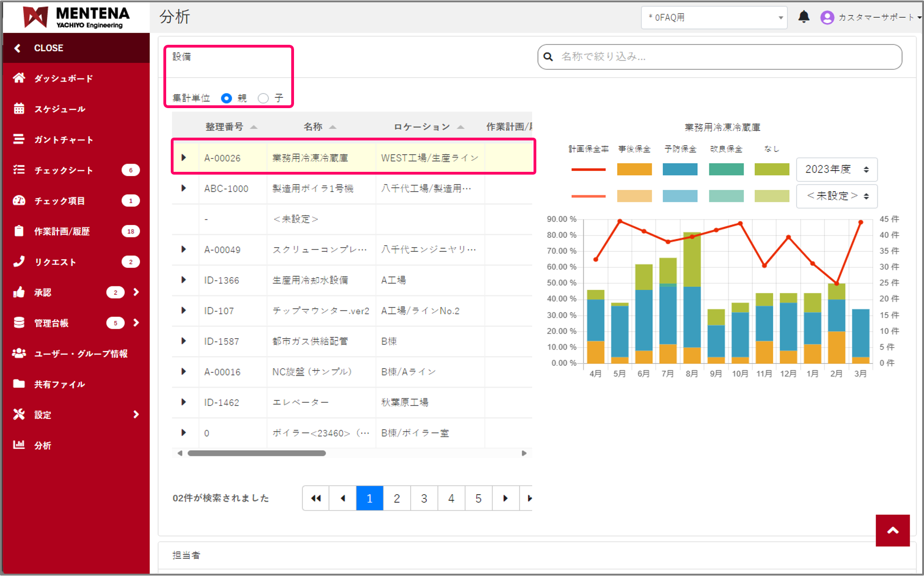Open the 2023年度 fiscal year dropdown
The image size is (924, 576).
click(836, 170)
